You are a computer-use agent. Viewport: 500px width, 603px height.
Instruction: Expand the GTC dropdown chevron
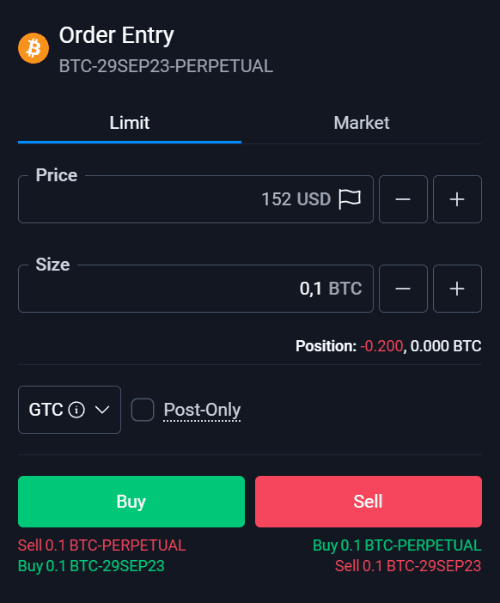click(102, 410)
